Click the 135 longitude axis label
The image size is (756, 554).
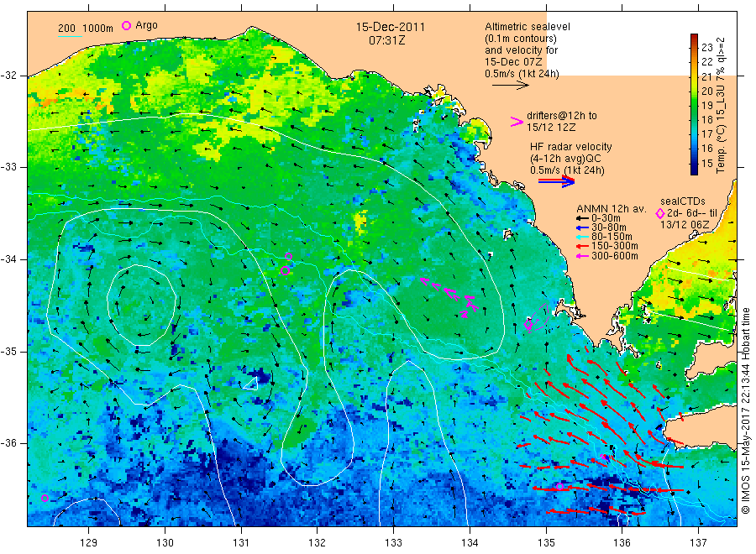pyautogui.click(x=546, y=542)
